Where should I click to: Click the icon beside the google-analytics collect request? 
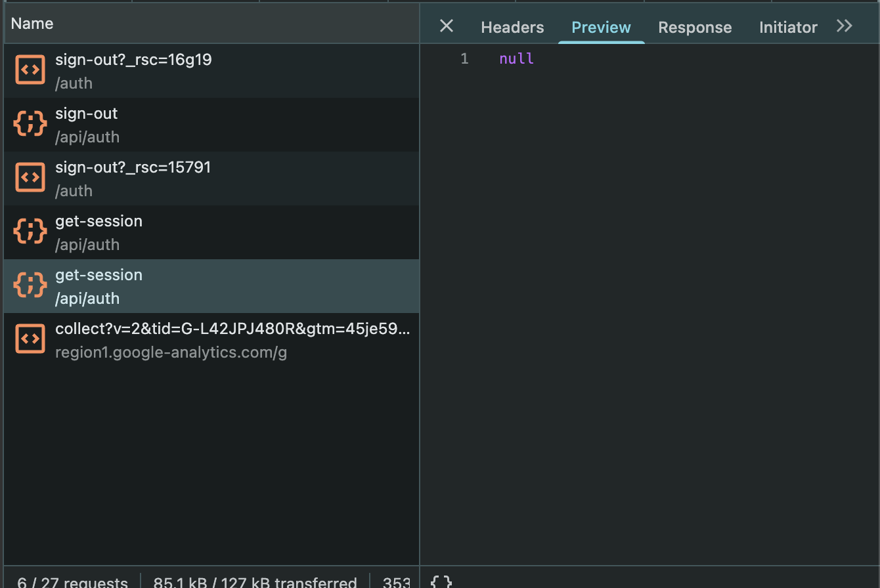[30, 339]
